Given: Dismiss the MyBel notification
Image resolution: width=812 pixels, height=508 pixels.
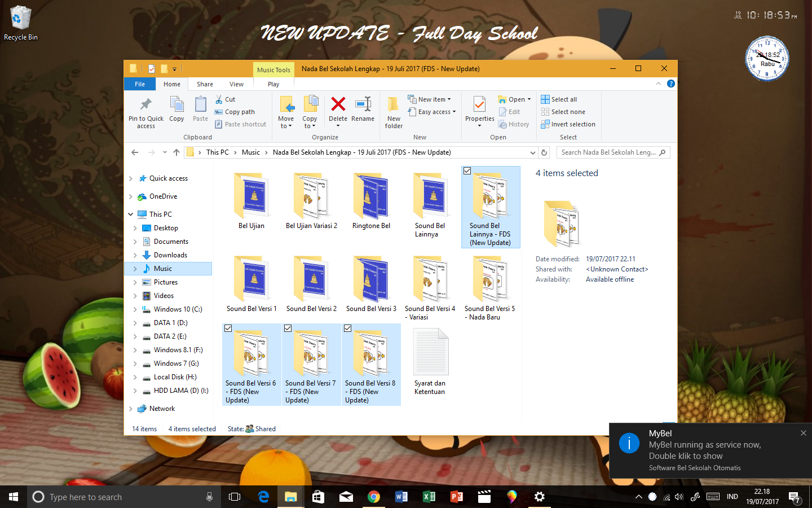Looking at the screenshot, I should pos(804,433).
